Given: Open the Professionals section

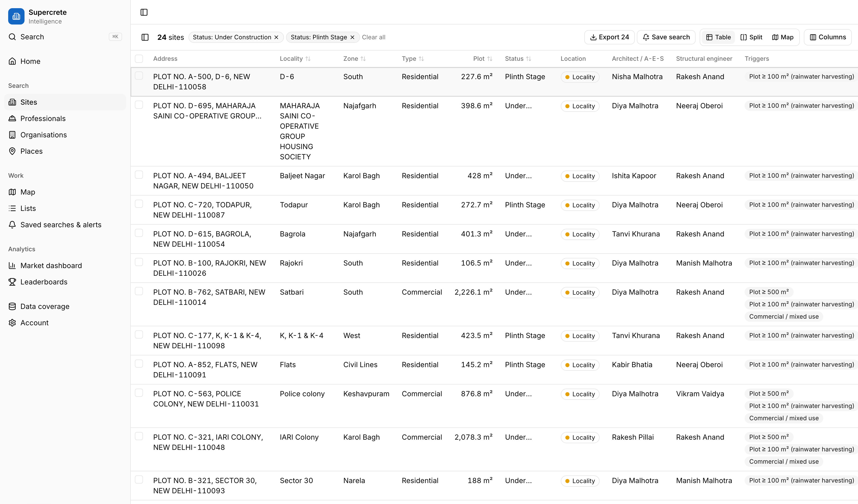Looking at the screenshot, I should click(x=65, y=118).
